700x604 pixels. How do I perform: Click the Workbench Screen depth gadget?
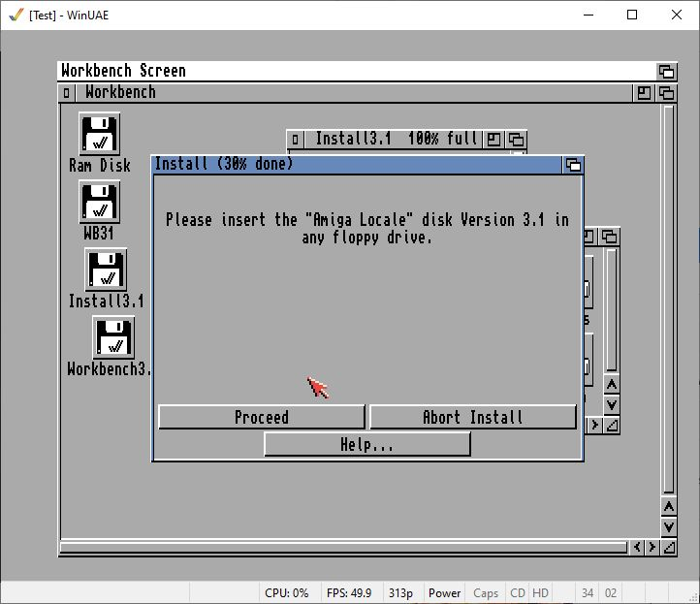666,72
